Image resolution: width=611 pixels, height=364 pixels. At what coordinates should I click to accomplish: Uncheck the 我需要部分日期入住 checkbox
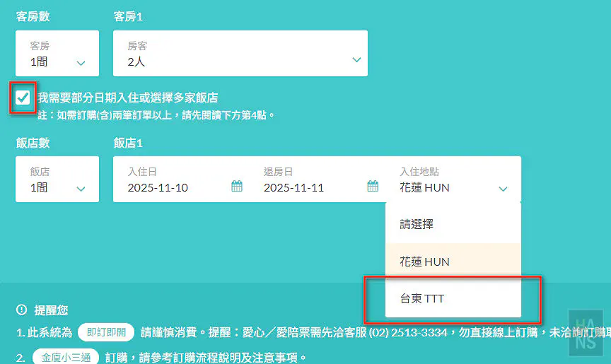click(x=23, y=97)
